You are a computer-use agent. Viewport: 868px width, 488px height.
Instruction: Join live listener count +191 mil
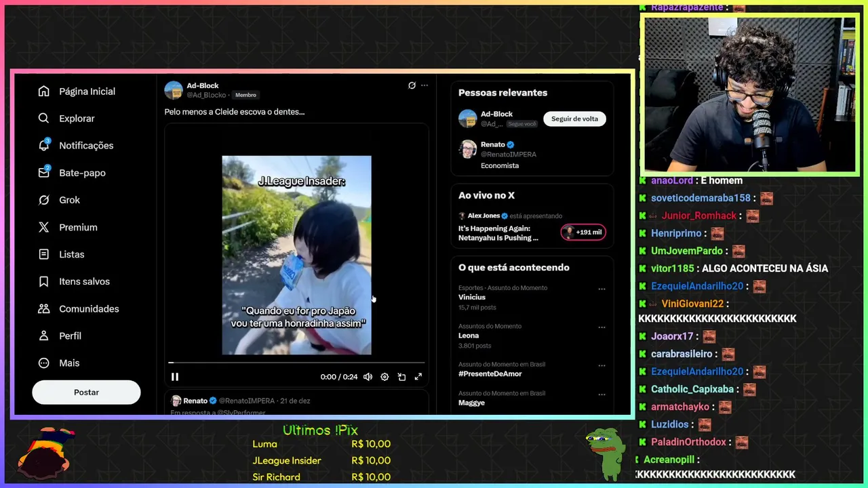[583, 232]
